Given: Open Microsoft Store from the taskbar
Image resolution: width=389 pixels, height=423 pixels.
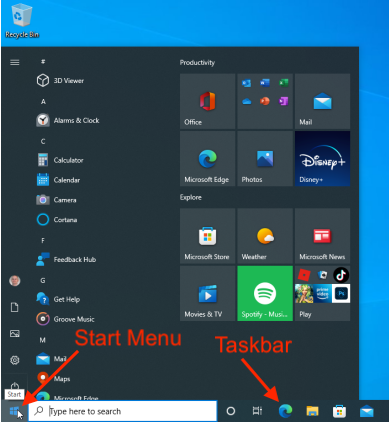Looking at the screenshot, I should pos(339,411).
